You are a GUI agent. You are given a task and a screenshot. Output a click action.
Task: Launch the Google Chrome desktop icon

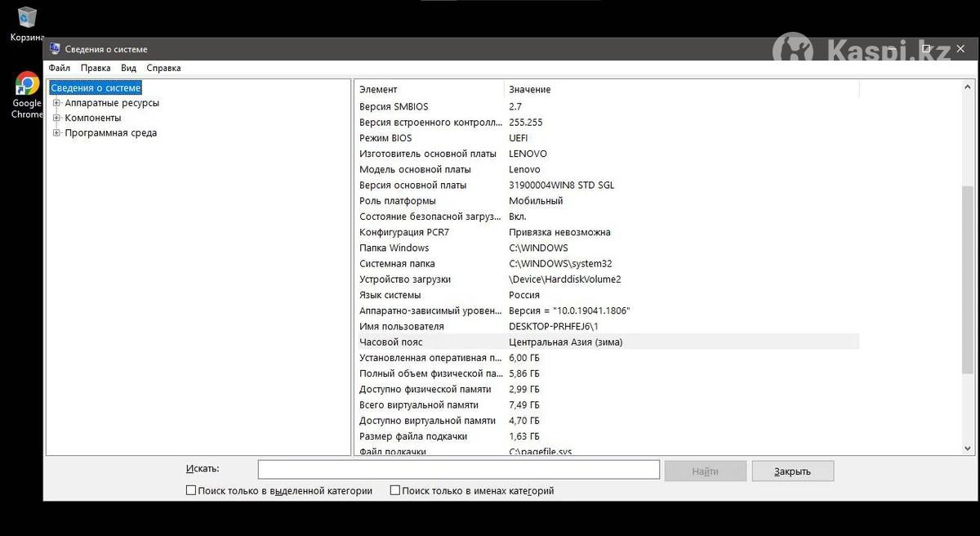[27, 96]
